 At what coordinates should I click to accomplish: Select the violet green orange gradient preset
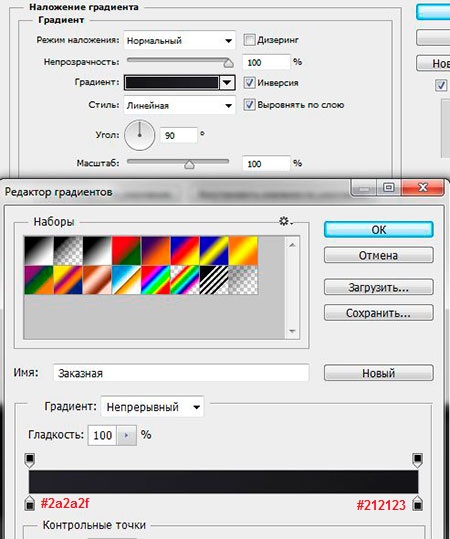tap(39, 280)
